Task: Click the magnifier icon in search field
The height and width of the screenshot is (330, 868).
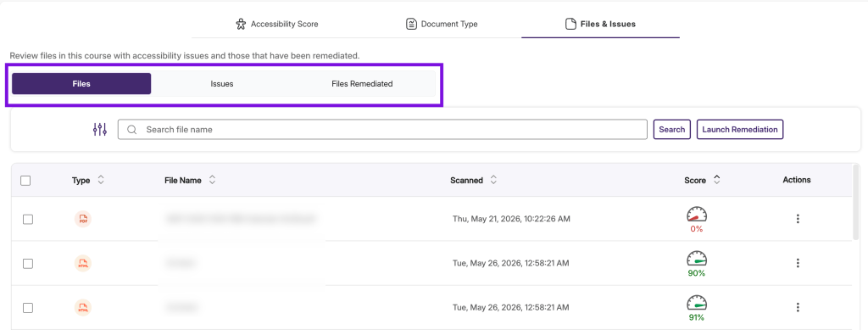Action: (131, 130)
